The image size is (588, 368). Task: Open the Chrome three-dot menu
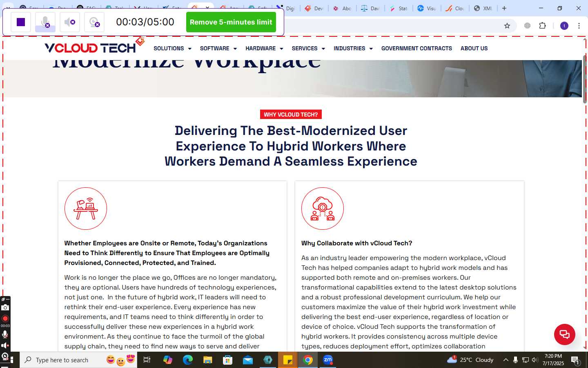click(579, 26)
